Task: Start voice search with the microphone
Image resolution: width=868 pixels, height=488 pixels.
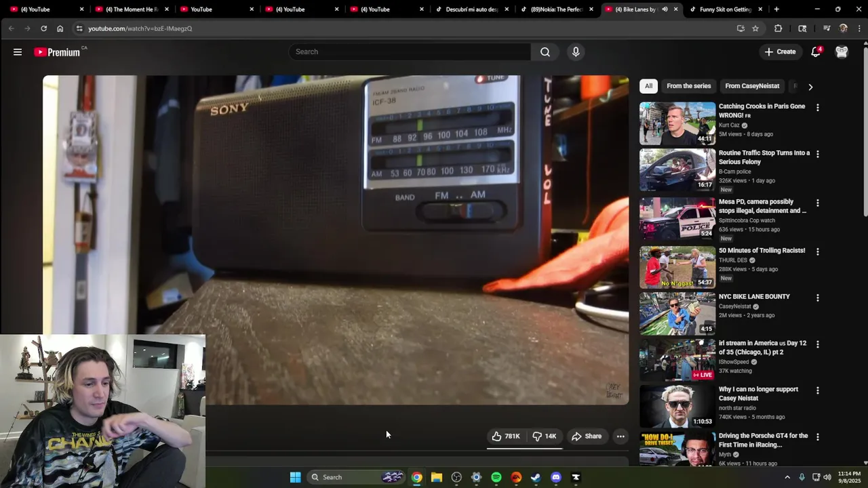Action: click(x=576, y=52)
